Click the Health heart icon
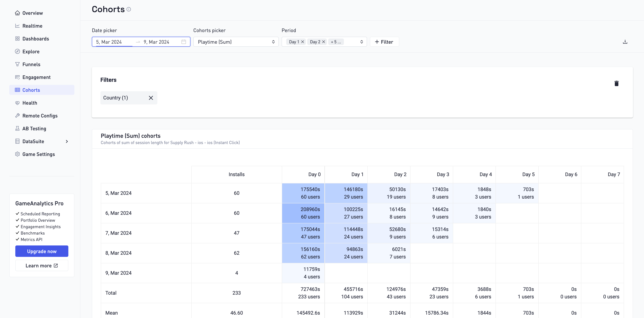644x318 pixels. click(17, 103)
